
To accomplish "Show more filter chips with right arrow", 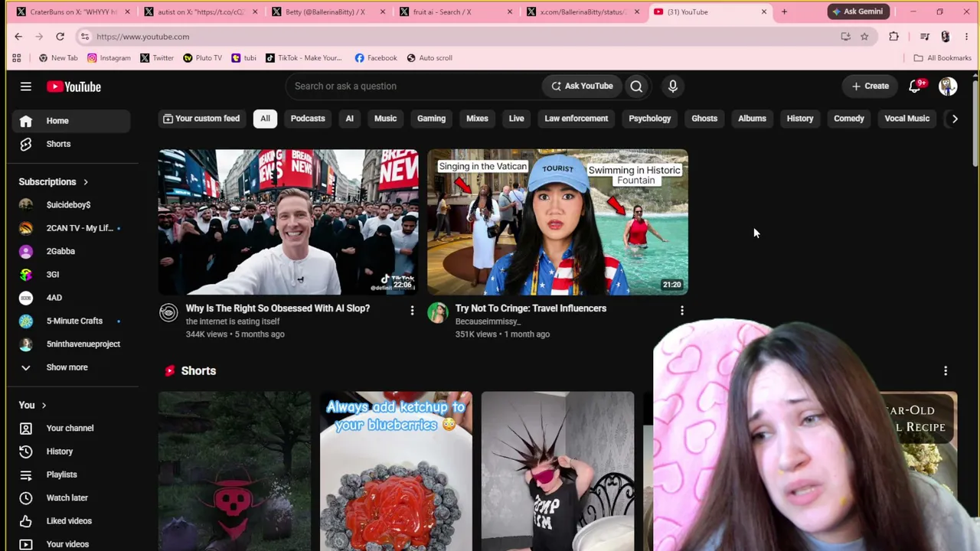I will (955, 119).
